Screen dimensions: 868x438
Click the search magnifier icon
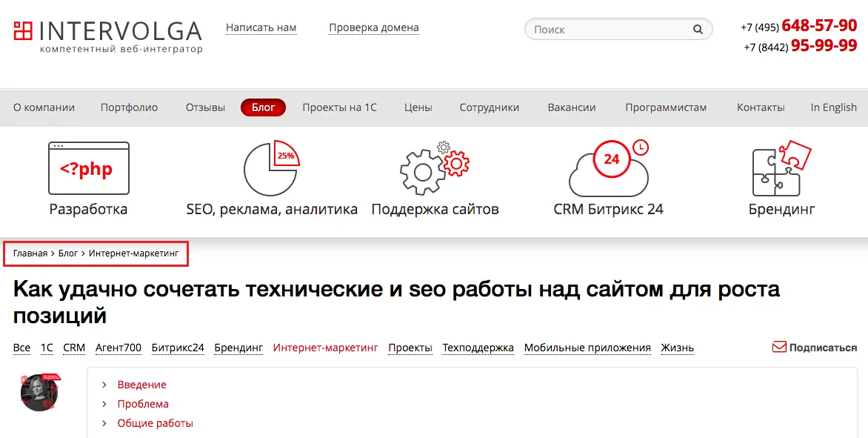coord(697,28)
